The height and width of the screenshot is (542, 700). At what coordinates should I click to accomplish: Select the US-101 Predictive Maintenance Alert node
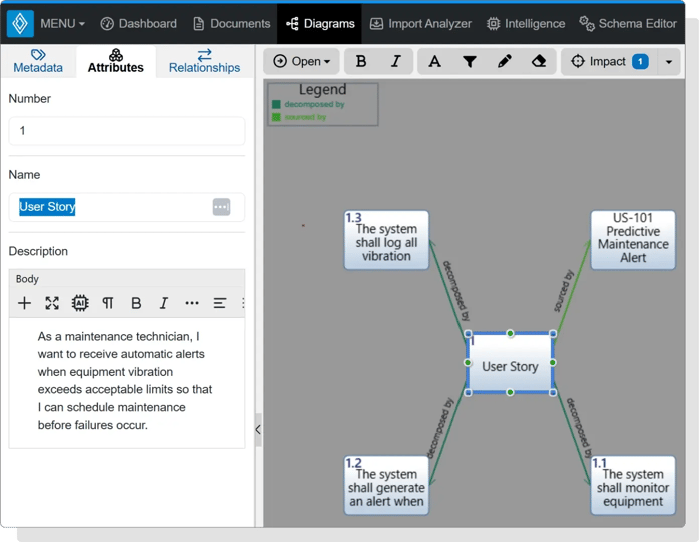coord(633,240)
